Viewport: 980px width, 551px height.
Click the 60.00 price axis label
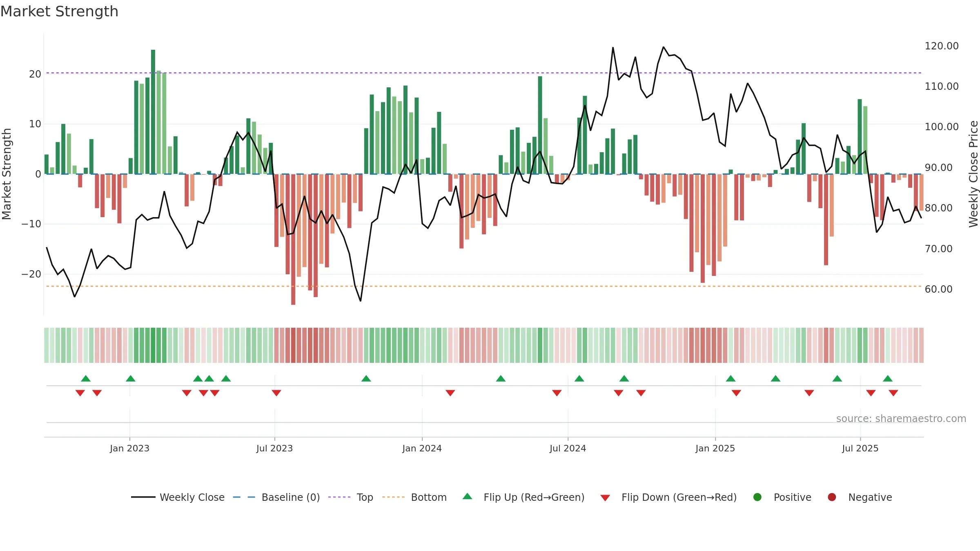(938, 289)
